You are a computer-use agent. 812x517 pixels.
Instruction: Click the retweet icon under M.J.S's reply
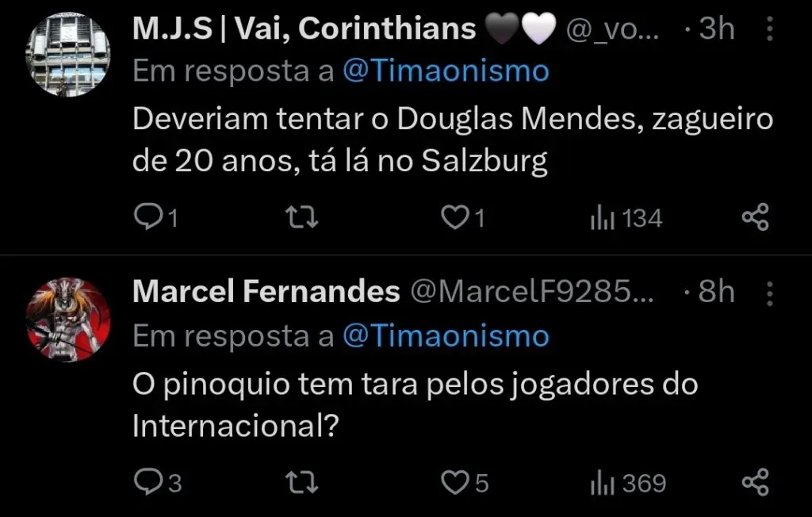point(302,216)
